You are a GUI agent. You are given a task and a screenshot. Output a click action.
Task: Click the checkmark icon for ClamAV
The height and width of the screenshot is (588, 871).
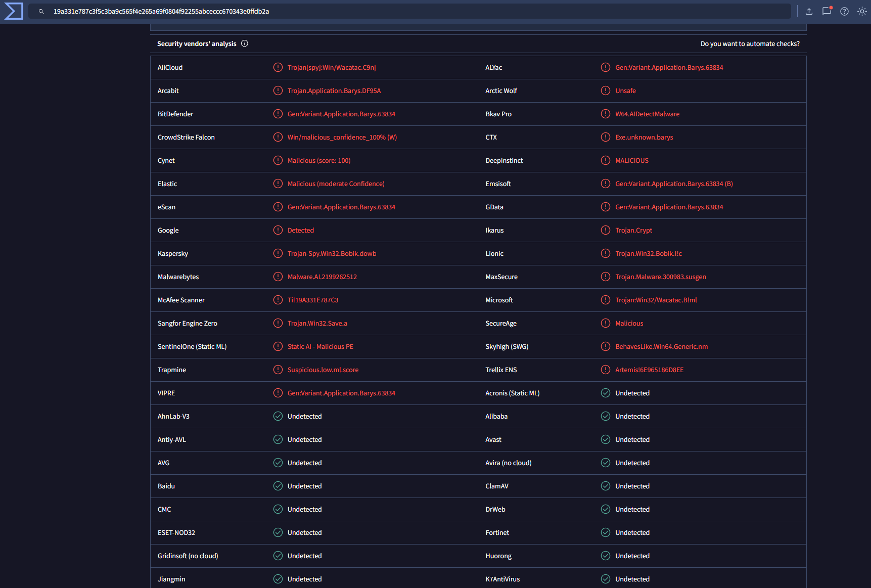(x=606, y=486)
